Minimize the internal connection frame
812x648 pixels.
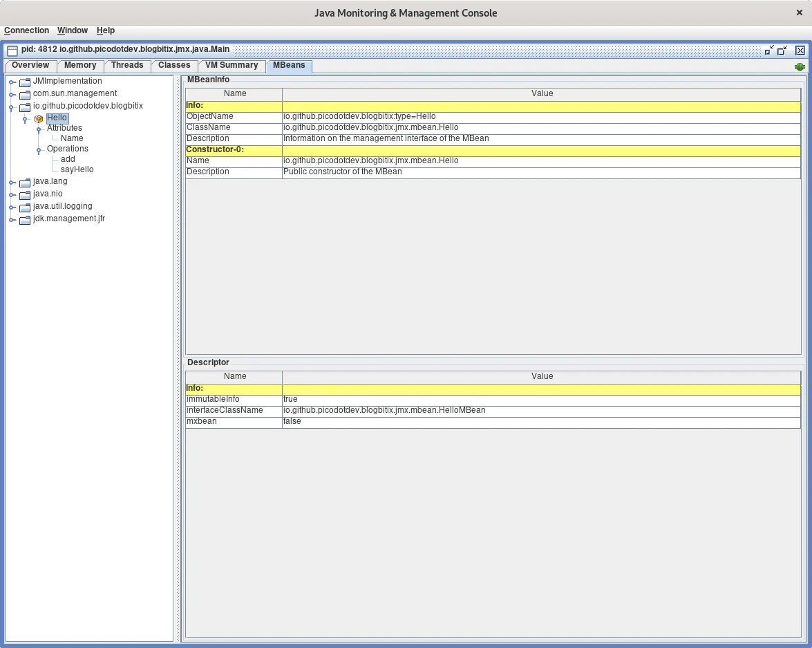(769, 50)
